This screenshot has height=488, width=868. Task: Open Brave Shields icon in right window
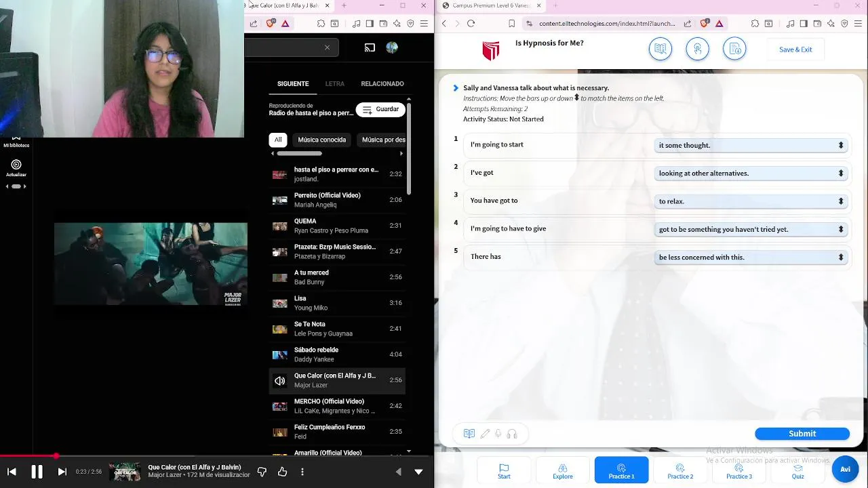pos(705,23)
